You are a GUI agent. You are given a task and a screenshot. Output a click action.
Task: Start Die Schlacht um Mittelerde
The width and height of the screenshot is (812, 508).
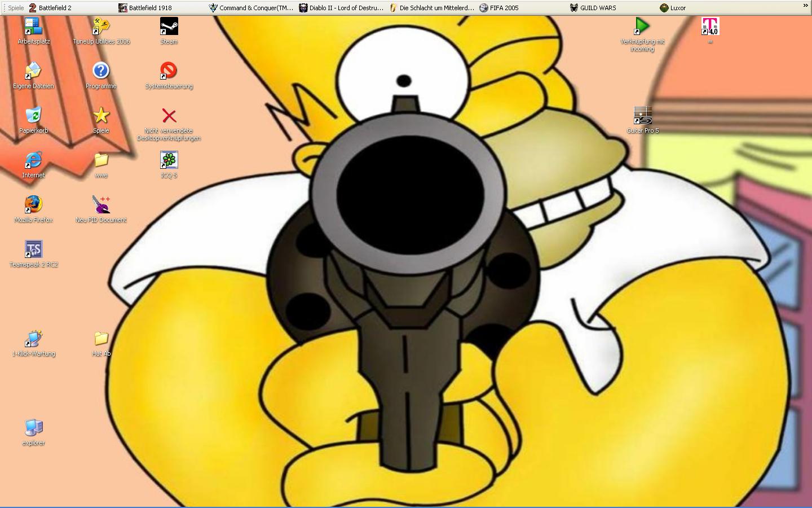click(x=432, y=8)
